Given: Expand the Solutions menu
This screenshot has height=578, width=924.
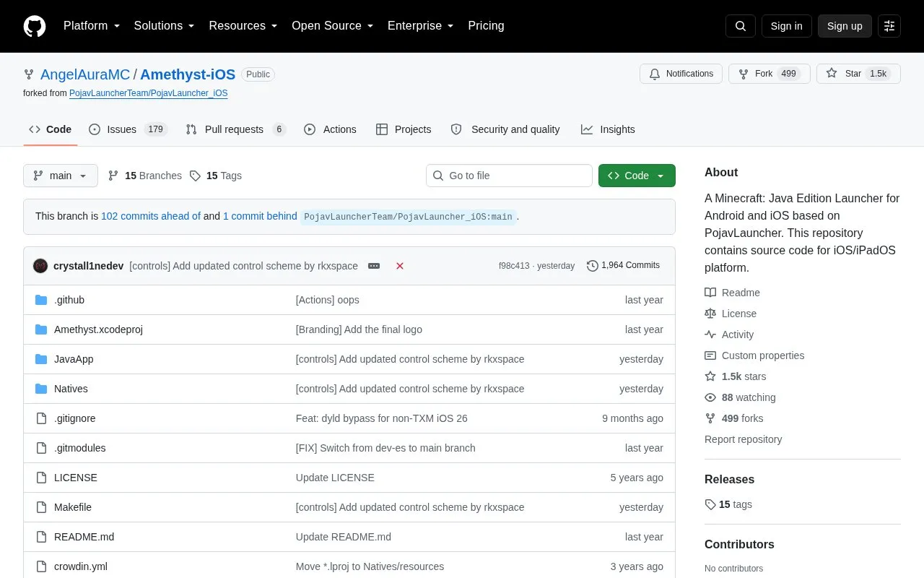Looking at the screenshot, I should [165, 26].
